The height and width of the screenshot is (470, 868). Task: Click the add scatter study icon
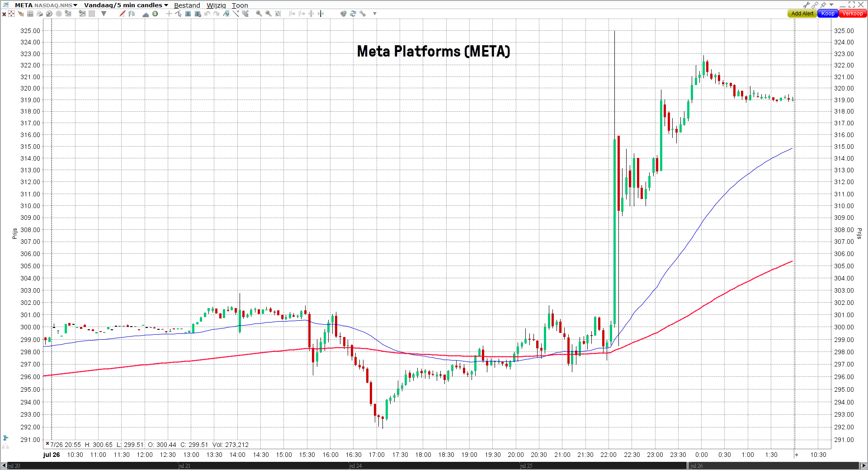point(68,14)
